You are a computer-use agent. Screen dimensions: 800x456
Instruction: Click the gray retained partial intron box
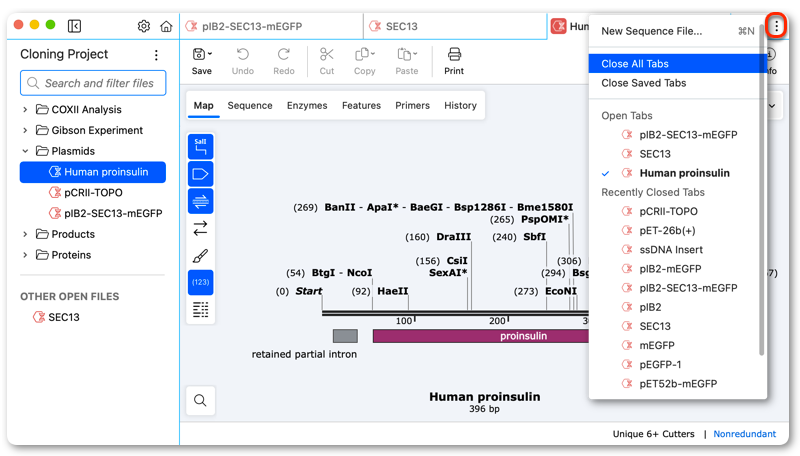click(x=345, y=336)
